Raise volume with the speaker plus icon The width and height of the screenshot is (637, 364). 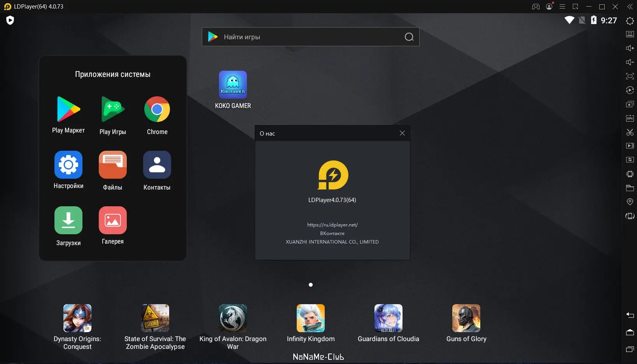(630, 48)
